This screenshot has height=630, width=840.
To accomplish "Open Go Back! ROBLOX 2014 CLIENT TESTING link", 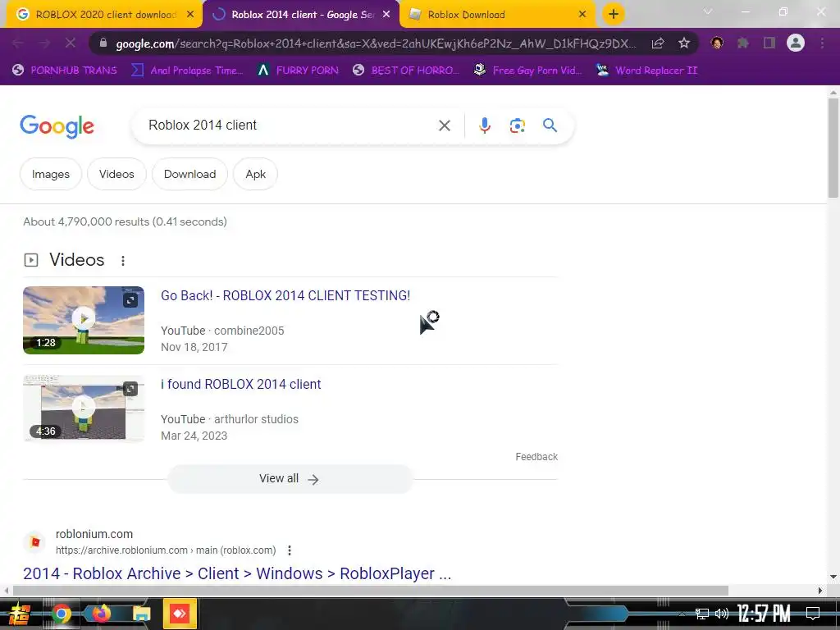I will coord(285,295).
